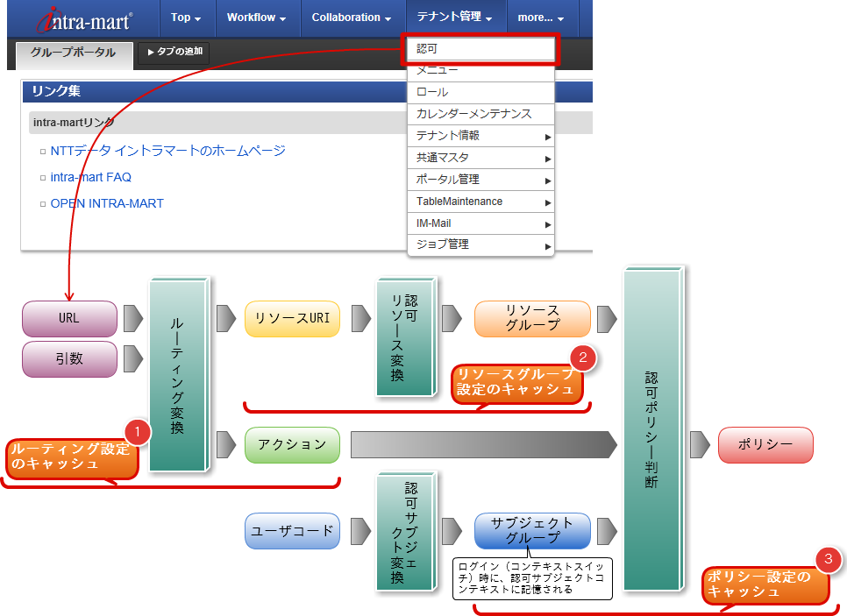The image size is (847, 616).
Task: Expand the 共通マスタ submenu
Action: tap(480, 158)
